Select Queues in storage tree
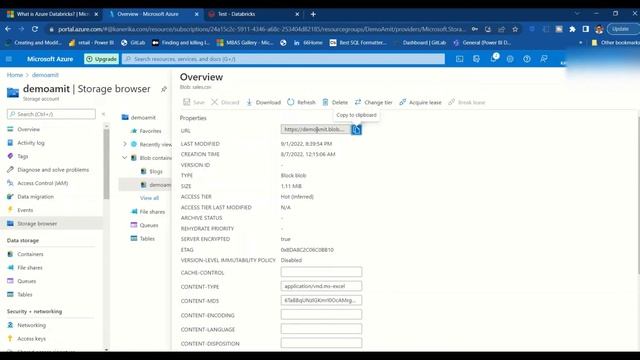 [x=149, y=225]
